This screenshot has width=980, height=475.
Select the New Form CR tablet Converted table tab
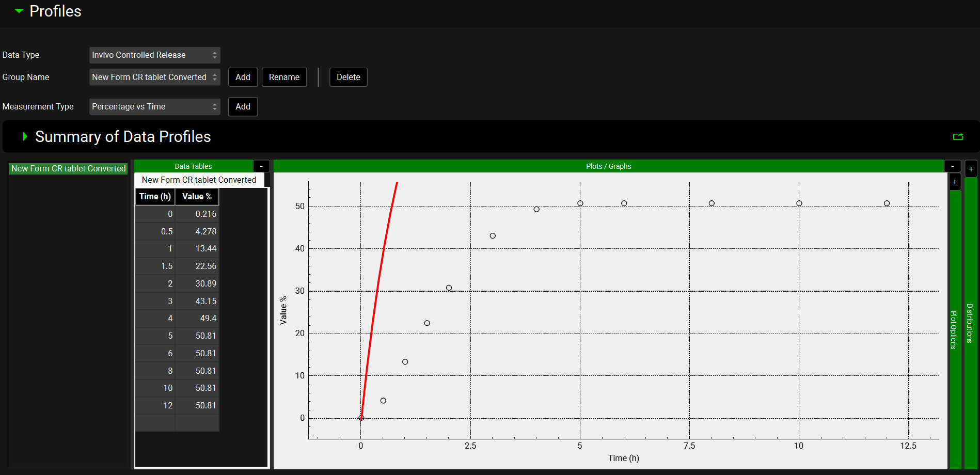[199, 180]
